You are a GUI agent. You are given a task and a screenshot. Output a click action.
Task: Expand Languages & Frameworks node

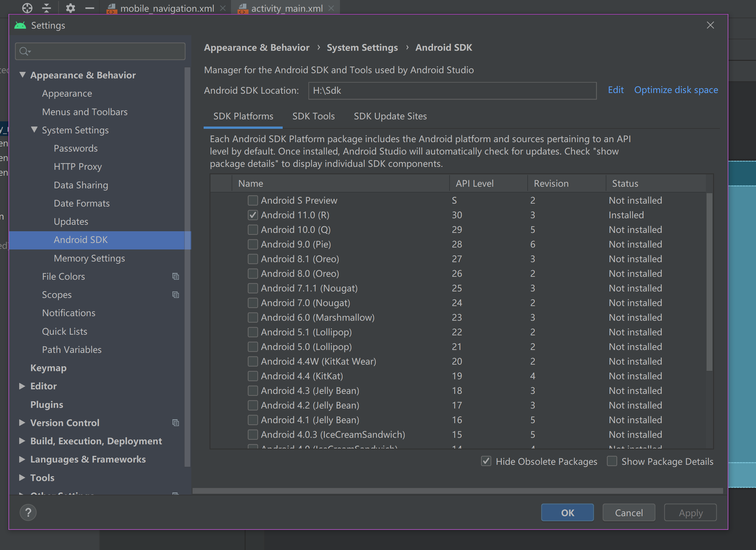(x=22, y=459)
